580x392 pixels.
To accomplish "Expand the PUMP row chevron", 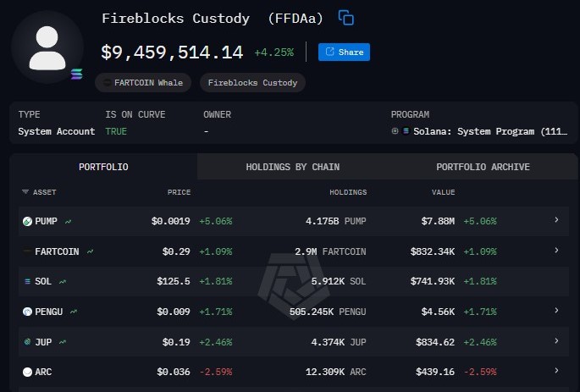I will click(x=556, y=220).
